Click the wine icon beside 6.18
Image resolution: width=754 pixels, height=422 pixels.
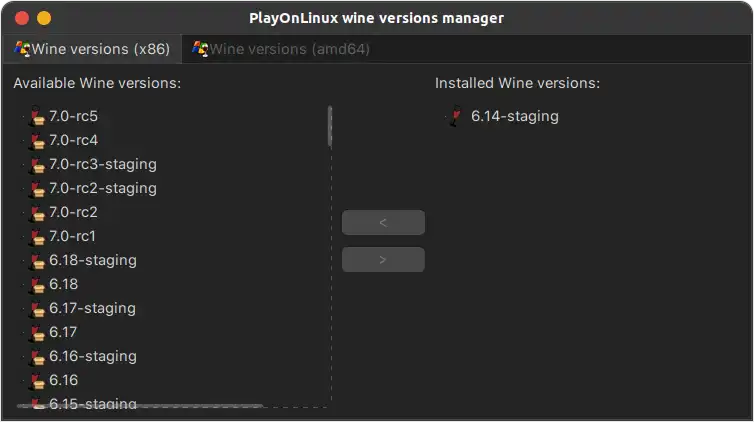pyautogui.click(x=38, y=285)
